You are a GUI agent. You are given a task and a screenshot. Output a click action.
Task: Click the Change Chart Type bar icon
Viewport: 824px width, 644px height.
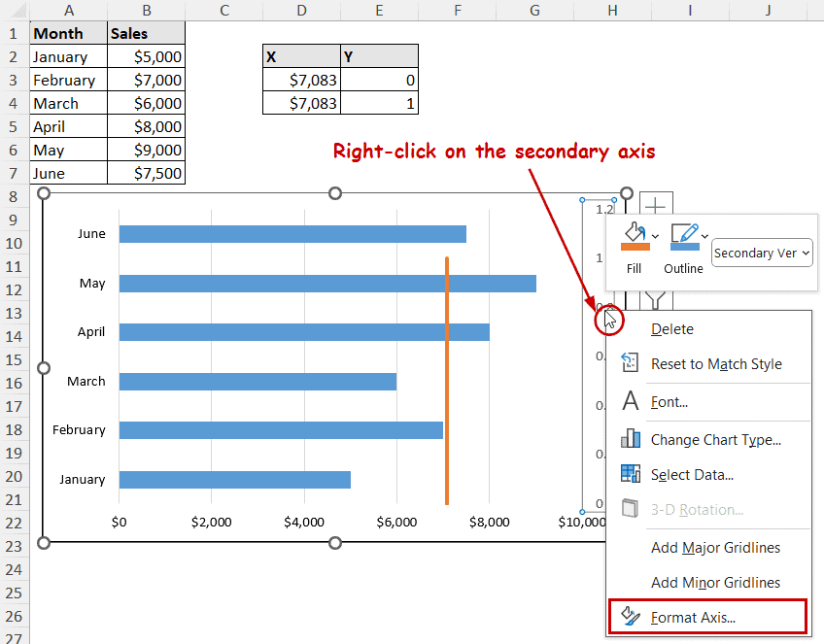tap(630, 438)
